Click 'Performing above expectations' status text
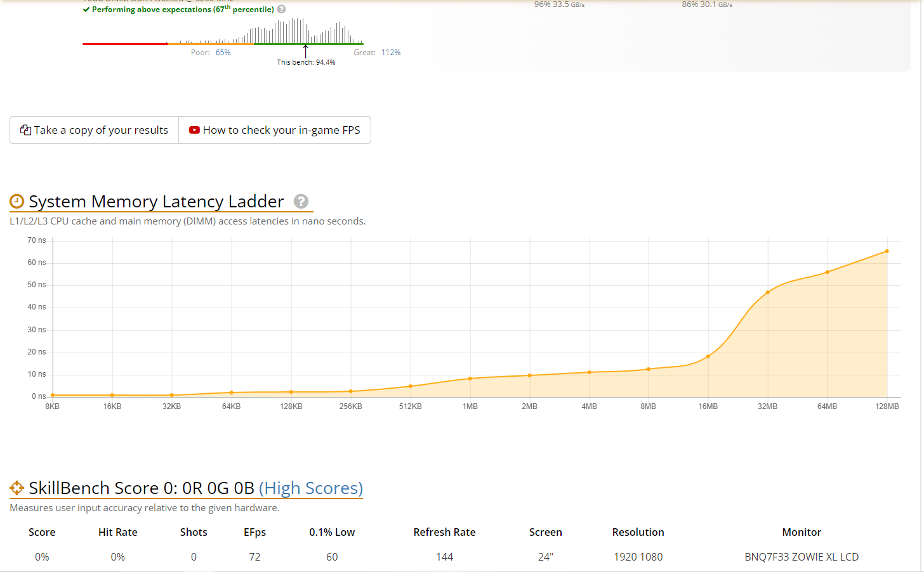Image resolution: width=924 pixels, height=572 pixels. point(178,10)
